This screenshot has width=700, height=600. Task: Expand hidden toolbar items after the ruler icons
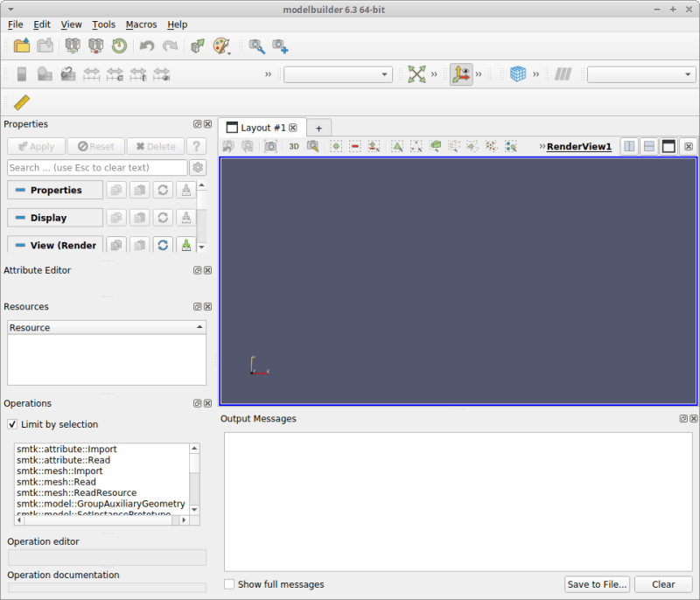click(x=268, y=74)
